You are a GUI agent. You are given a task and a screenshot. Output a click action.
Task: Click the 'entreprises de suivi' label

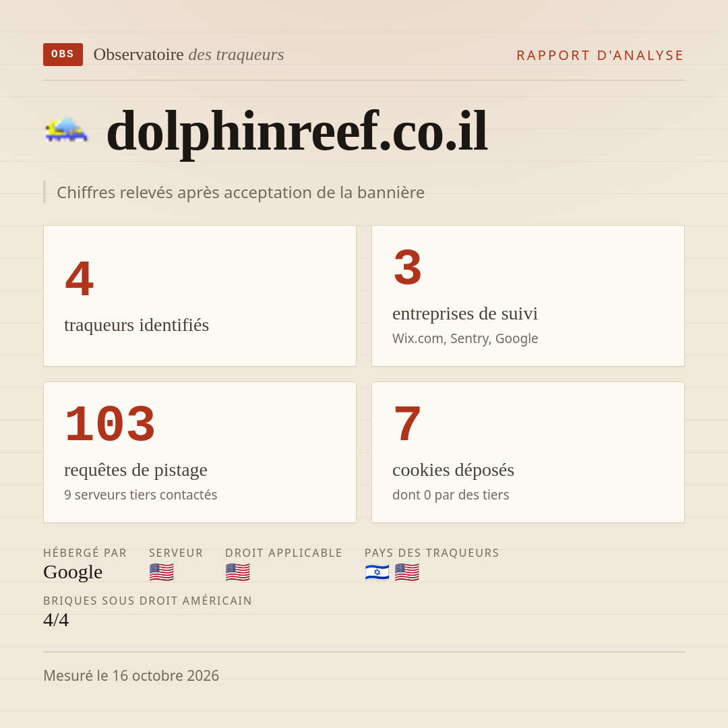pyautogui.click(x=464, y=314)
